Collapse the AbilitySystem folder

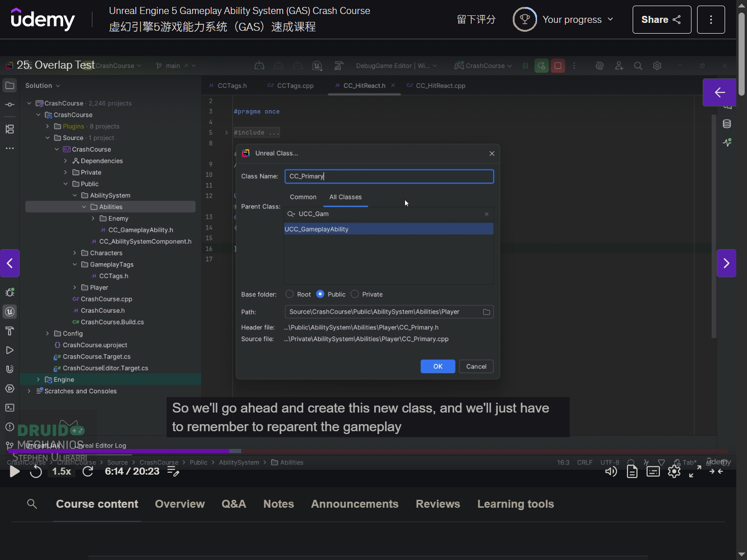pyautogui.click(x=75, y=196)
